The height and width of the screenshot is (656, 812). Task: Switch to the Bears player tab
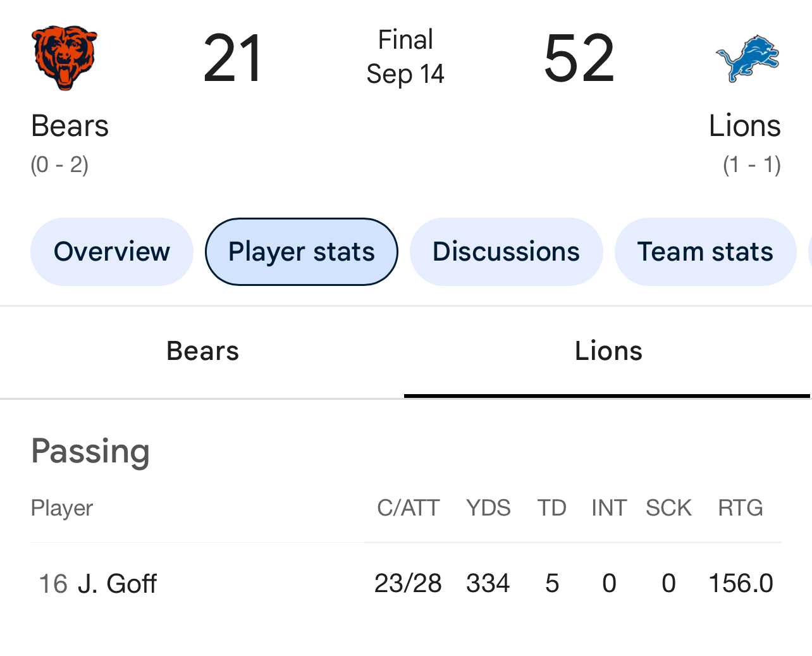pos(202,352)
